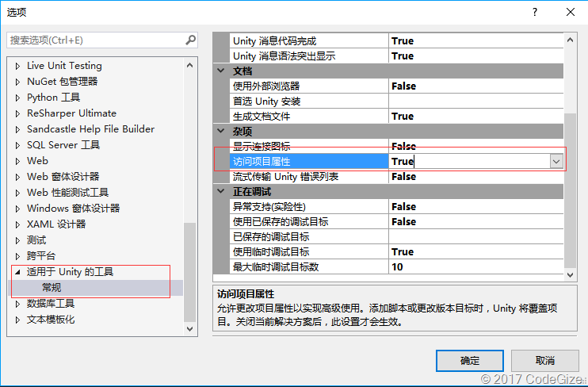Click the 取消 button
The height and width of the screenshot is (387, 588).
545,361
